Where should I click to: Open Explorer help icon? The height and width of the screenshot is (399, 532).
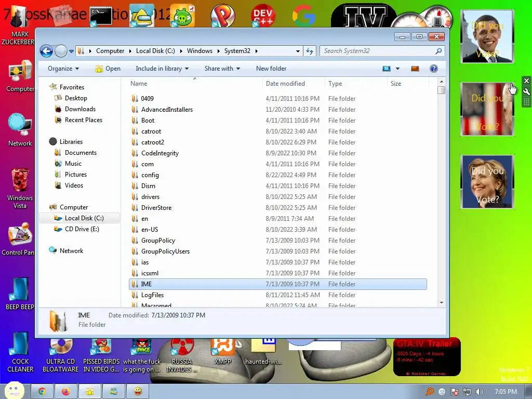pyautogui.click(x=434, y=69)
